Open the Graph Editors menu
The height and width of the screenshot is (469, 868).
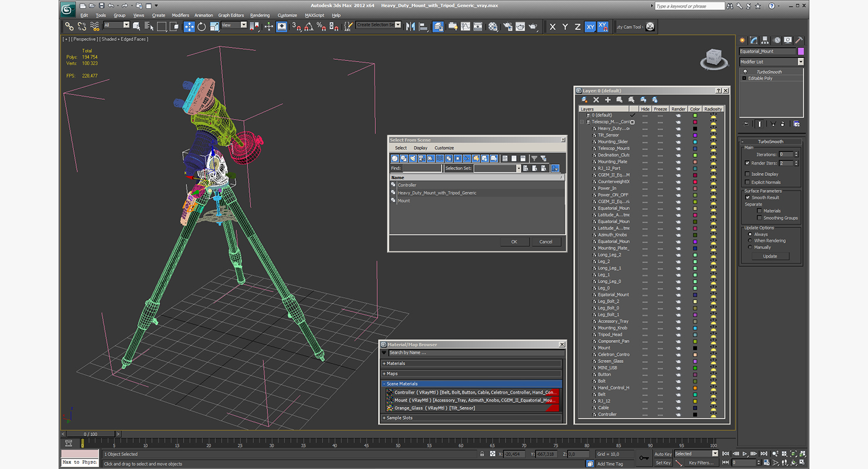[x=231, y=15]
